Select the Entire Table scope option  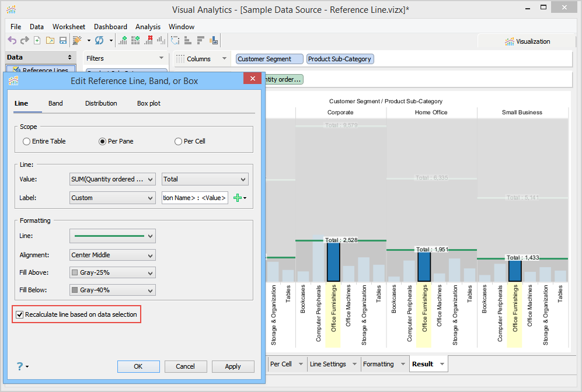tap(27, 141)
